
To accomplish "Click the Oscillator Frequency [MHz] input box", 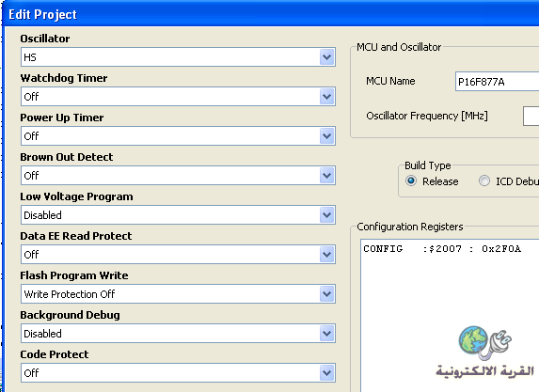I will click(x=531, y=117).
